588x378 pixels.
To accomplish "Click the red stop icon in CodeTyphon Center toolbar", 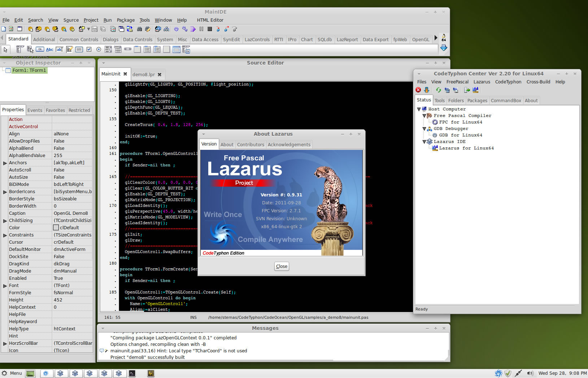I will [x=418, y=90].
